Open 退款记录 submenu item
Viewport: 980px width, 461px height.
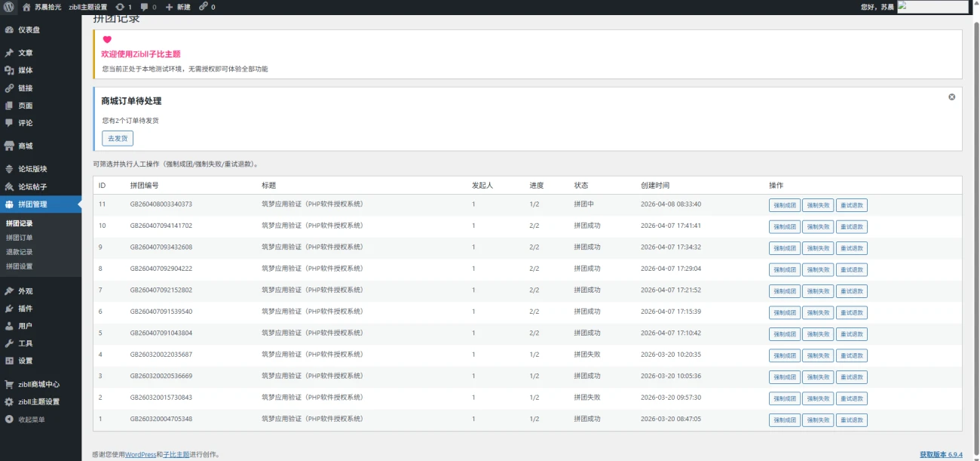tap(20, 252)
